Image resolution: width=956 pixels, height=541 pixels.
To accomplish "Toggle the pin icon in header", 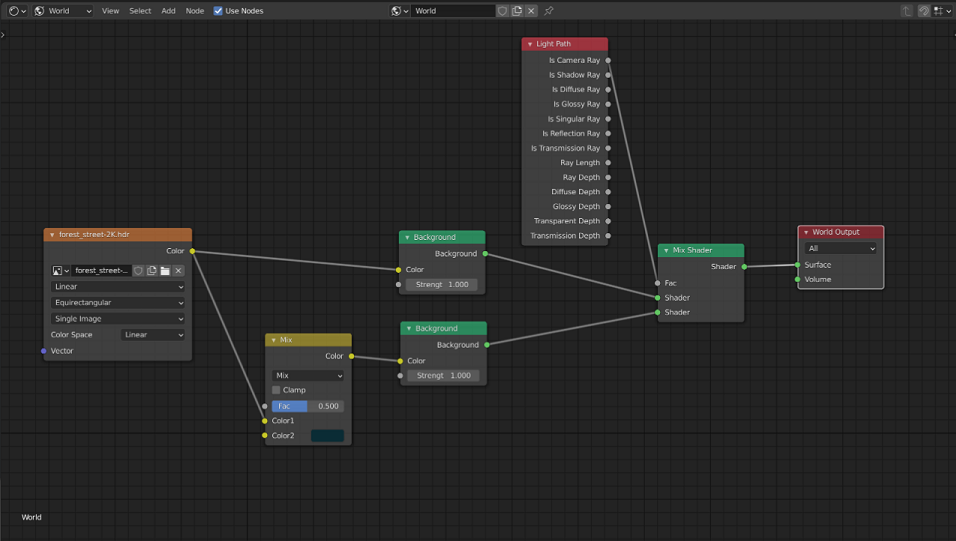I will click(x=549, y=10).
